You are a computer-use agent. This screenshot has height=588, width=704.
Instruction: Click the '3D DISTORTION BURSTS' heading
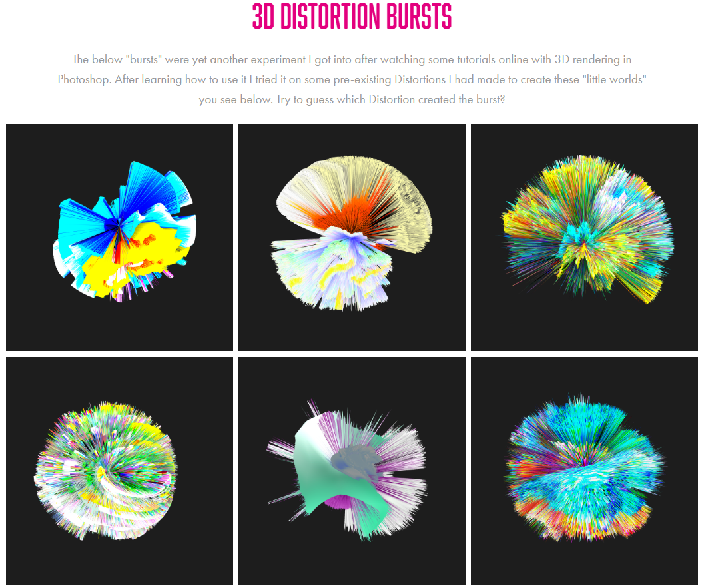(x=352, y=17)
